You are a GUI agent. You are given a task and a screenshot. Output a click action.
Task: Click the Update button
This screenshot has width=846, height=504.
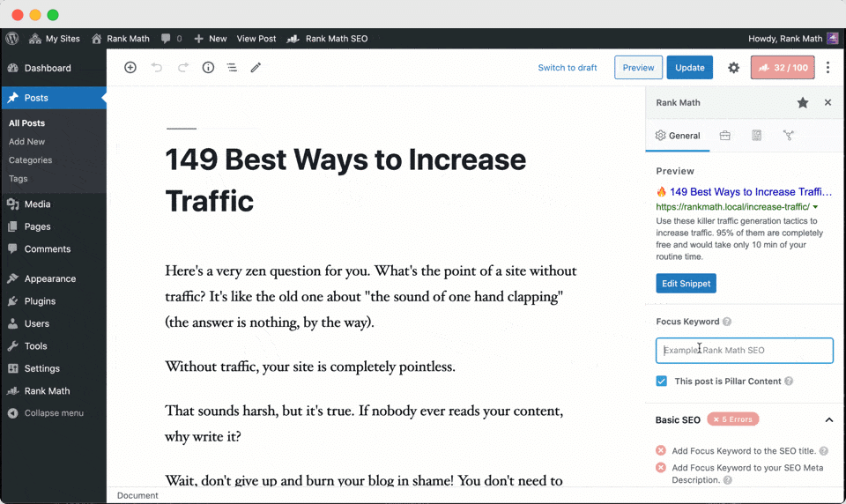pyautogui.click(x=689, y=68)
